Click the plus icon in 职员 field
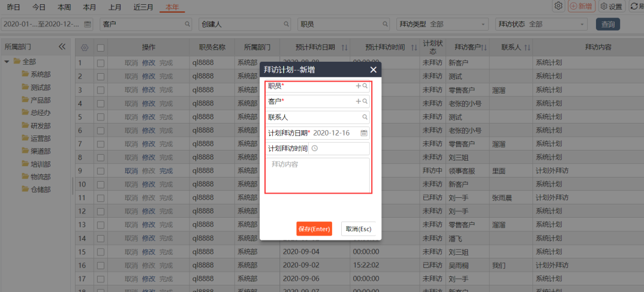The height and width of the screenshot is (292, 644). click(359, 86)
